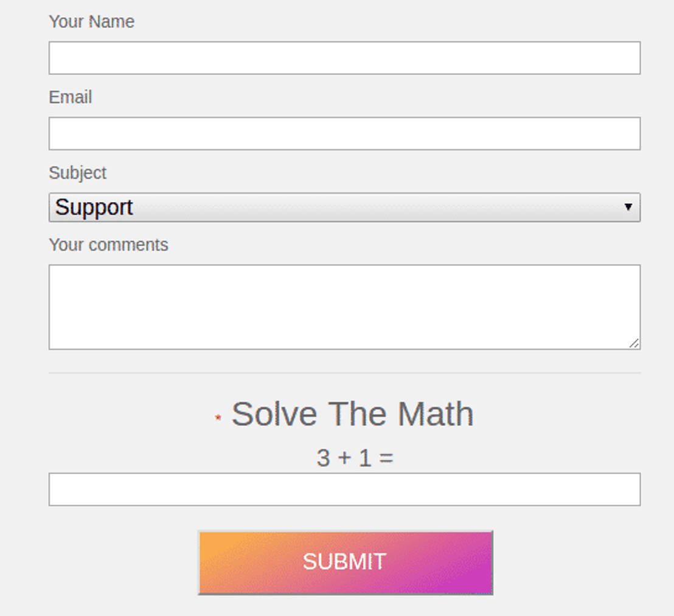The image size is (674, 616).
Task: Click the Your comments label
Action: pyautogui.click(x=108, y=245)
